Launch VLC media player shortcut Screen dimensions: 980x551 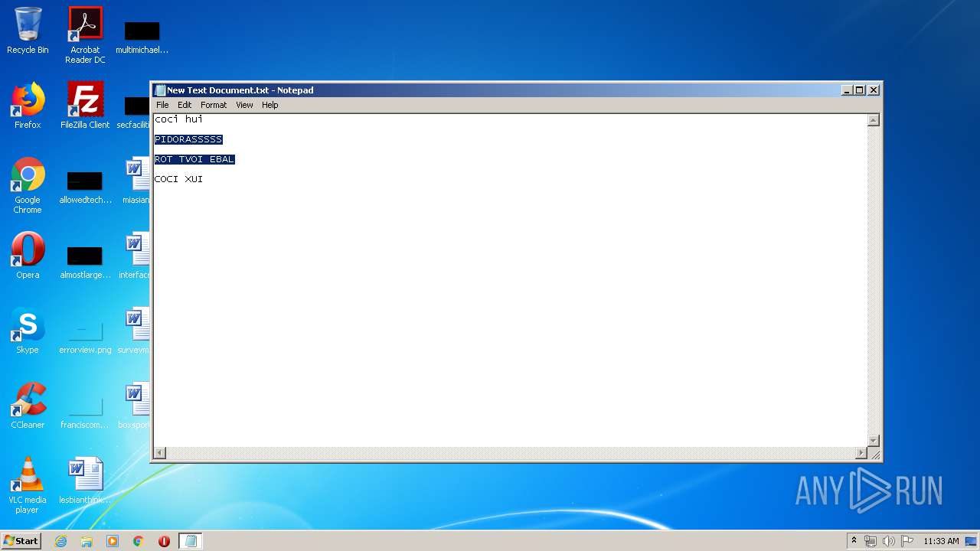click(28, 485)
